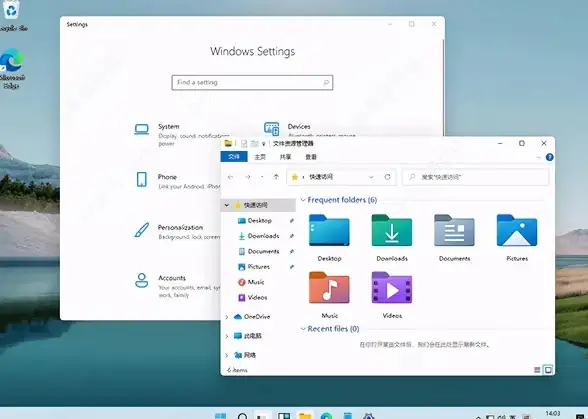Refresh the File Explorer address bar
Screen dimensions: 588x419
pyautogui.click(x=387, y=177)
